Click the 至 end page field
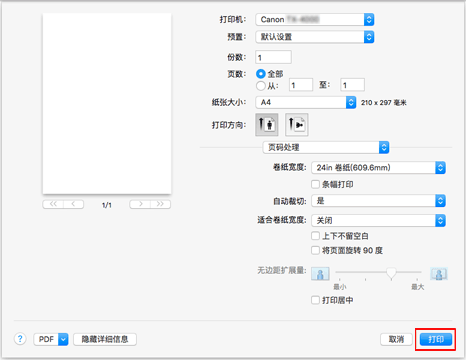Viewport: 466px width, 360px height. tap(352, 85)
